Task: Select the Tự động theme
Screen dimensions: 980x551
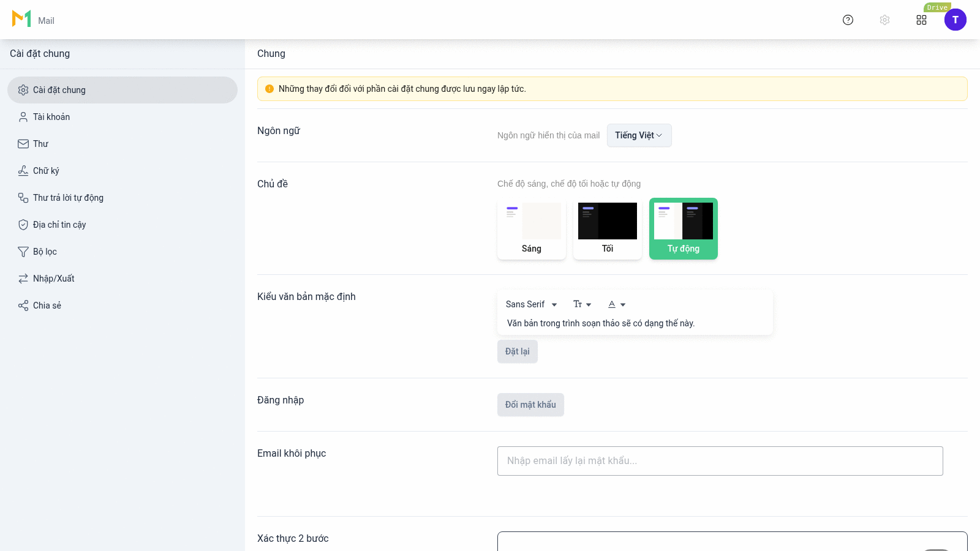Action: click(684, 229)
